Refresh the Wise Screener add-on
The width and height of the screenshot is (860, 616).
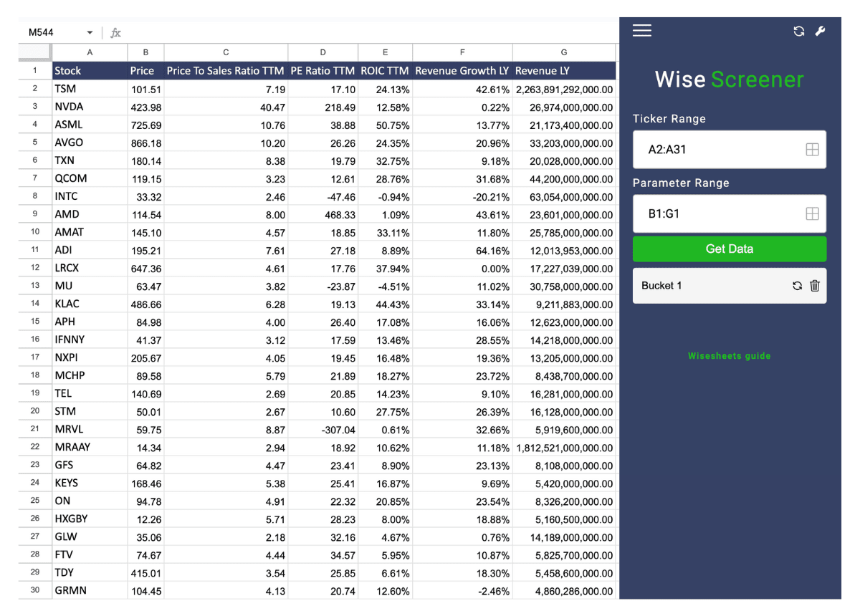tap(798, 30)
